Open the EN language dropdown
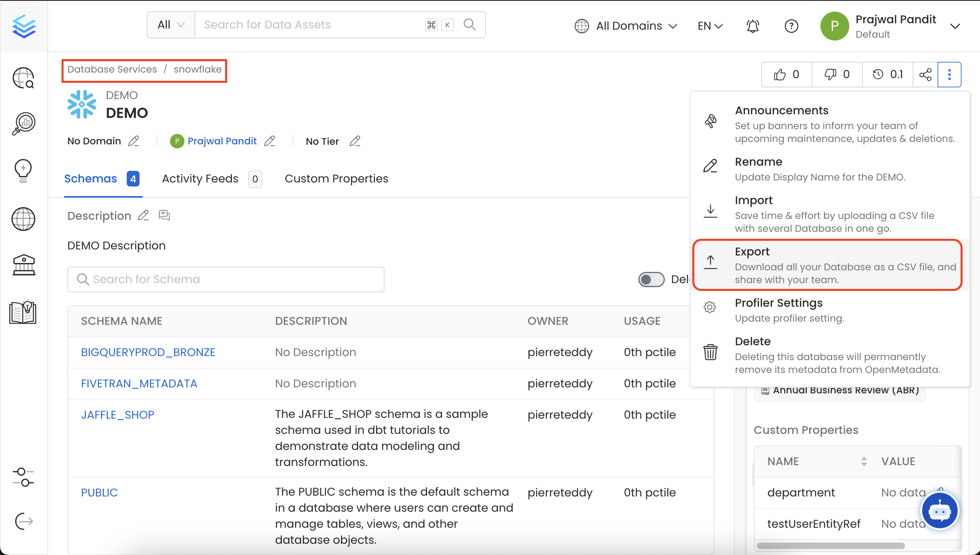 point(710,26)
